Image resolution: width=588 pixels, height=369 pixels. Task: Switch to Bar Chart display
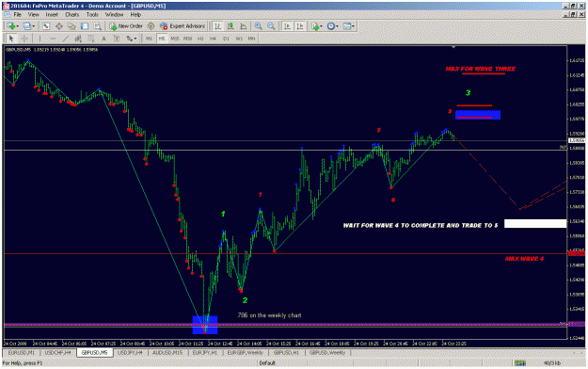click(217, 26)
